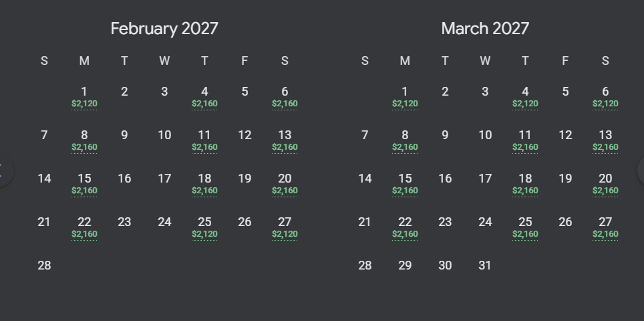
Task: Choose March 12 on the calendar
Action: click(566, 135)
